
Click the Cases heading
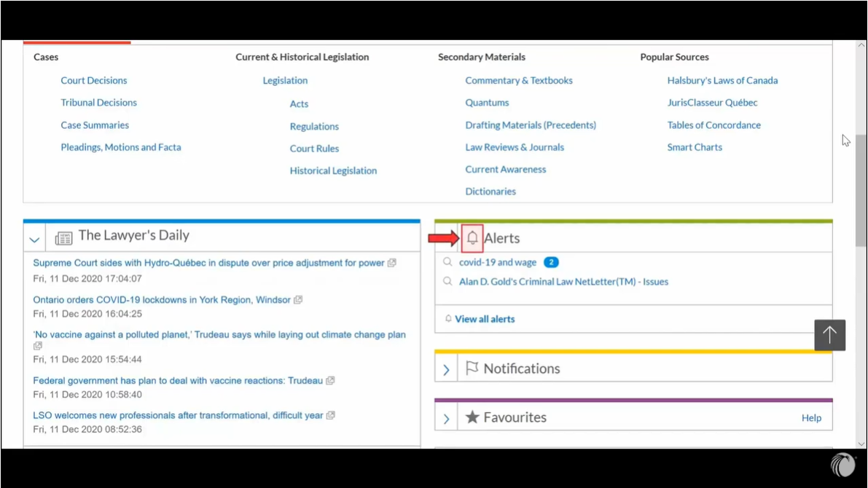coord(46,57)
